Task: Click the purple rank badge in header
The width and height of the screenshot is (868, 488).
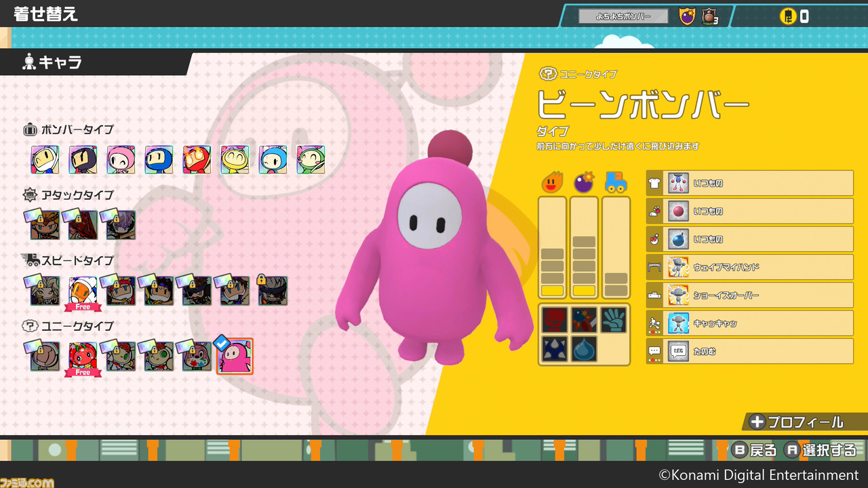Action: click(687, 16)
